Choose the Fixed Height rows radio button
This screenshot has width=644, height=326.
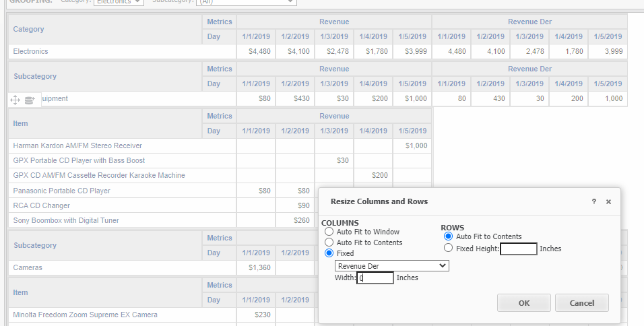(x=449, y=248)
